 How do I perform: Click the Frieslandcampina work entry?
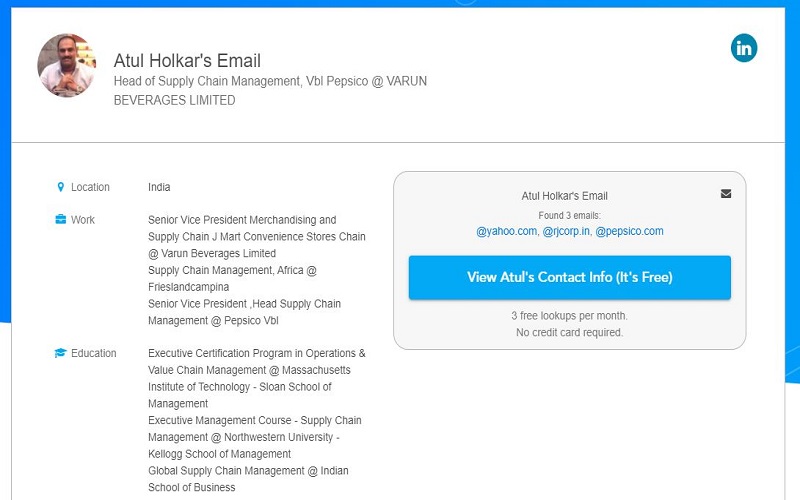(232, 279)
